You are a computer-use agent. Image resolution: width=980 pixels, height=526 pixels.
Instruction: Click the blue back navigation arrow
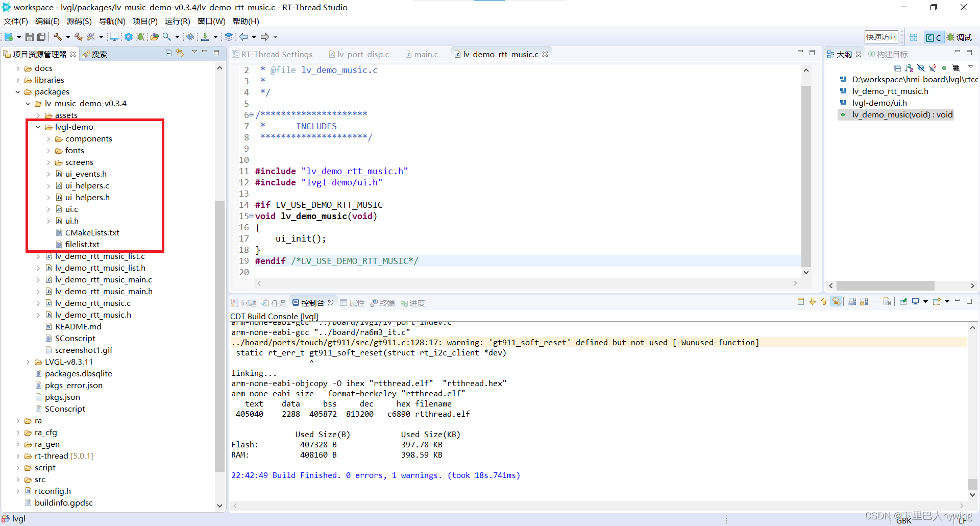click(244, 37)
